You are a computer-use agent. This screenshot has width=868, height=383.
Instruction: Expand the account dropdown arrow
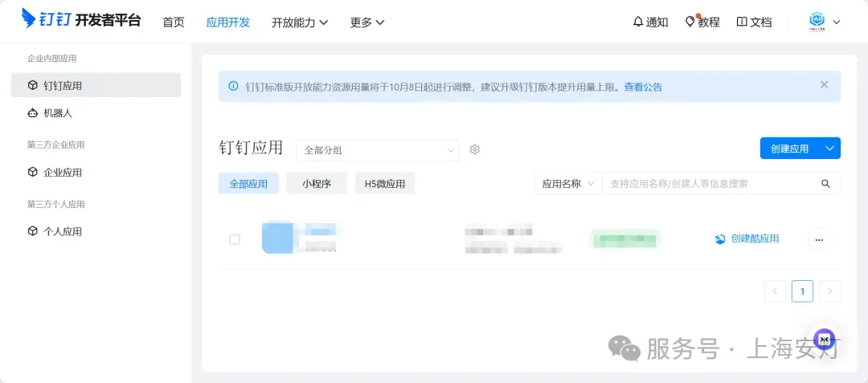click(x=837, y=22)
